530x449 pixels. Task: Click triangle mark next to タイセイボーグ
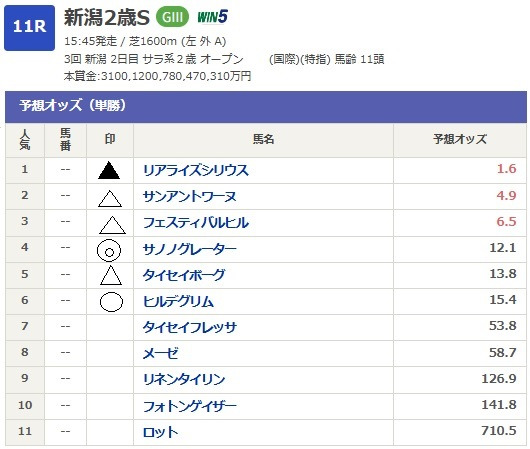tap(111, 275)
